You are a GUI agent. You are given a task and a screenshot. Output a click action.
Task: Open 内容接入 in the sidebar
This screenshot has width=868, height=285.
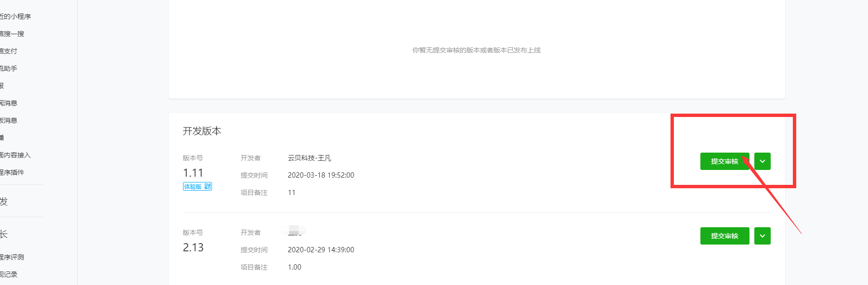point(15,155)
